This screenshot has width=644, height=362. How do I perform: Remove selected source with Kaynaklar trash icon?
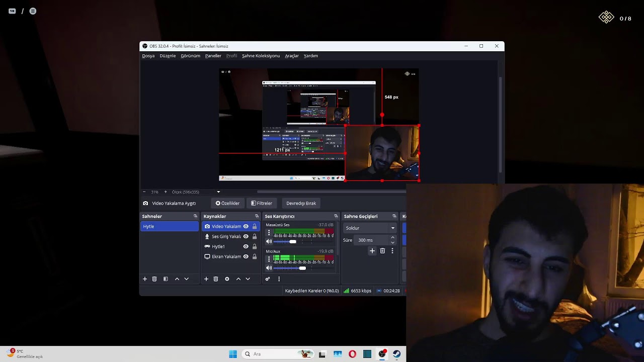[x=216, y=279]
